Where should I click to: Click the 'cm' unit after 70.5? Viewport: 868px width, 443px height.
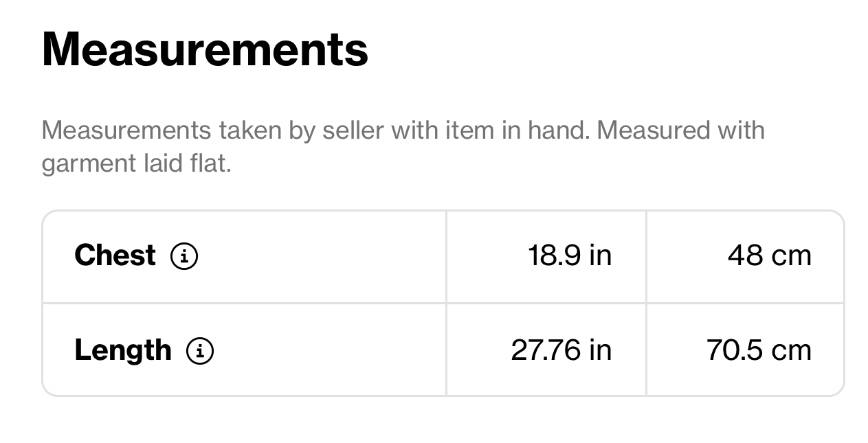point(792,352)
